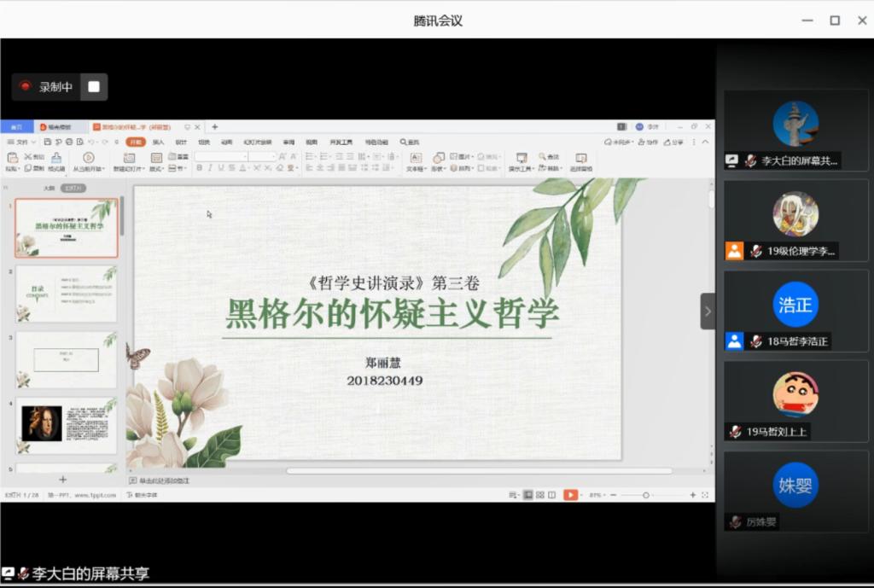The image size is (874, 588).
Task: Stop recording with the square stop button
Action: tap(94, 87)
